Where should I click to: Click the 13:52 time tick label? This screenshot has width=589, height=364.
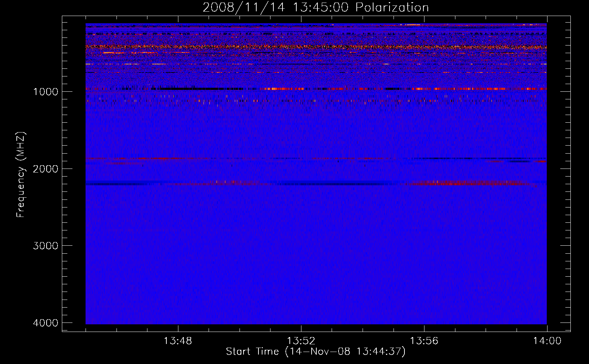[x=301, y=341]
